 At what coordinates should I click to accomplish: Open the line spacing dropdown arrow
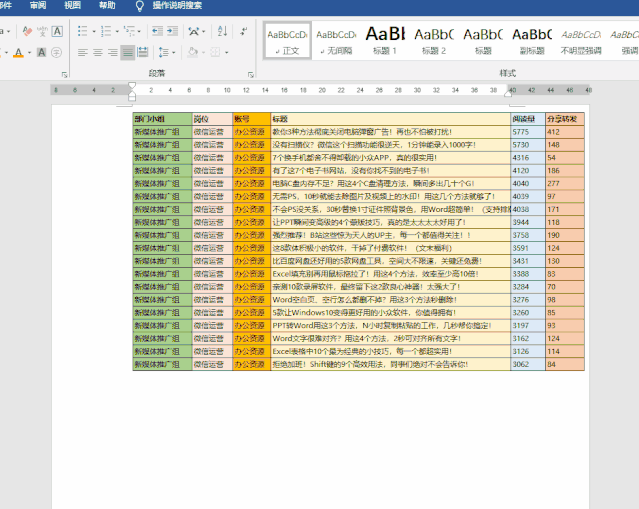(174, 53)
